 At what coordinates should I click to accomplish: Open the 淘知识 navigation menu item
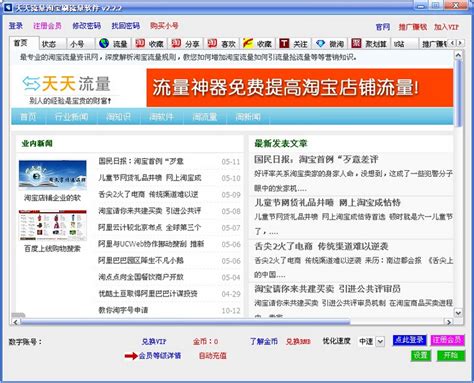click(x=118, y=117)
